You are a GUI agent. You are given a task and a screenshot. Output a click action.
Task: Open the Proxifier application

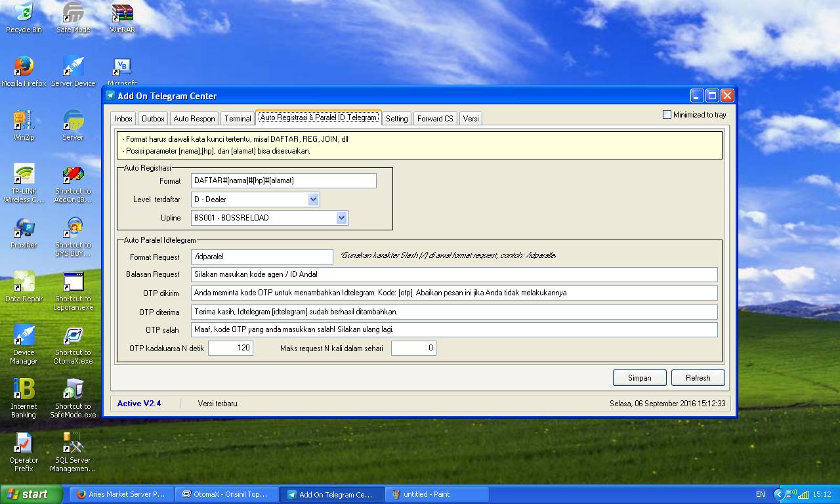24,234
